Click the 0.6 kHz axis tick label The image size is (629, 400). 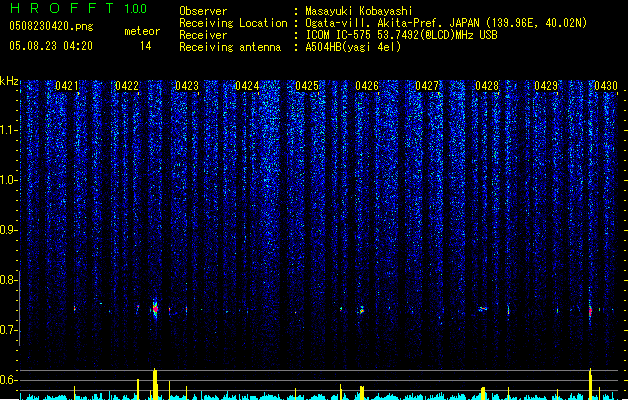click(x=9, y=380)
